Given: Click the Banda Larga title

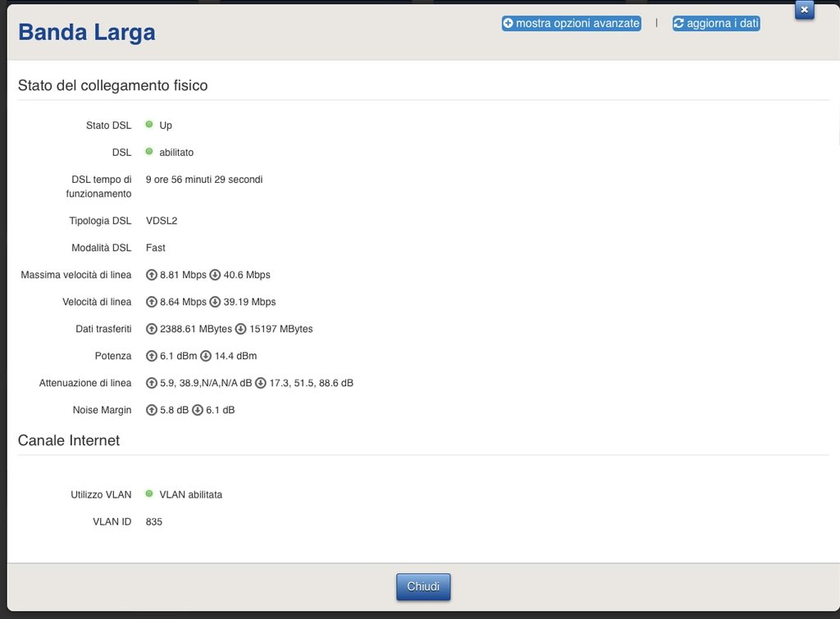Looking at the screenshot, I should coord(87,33).
